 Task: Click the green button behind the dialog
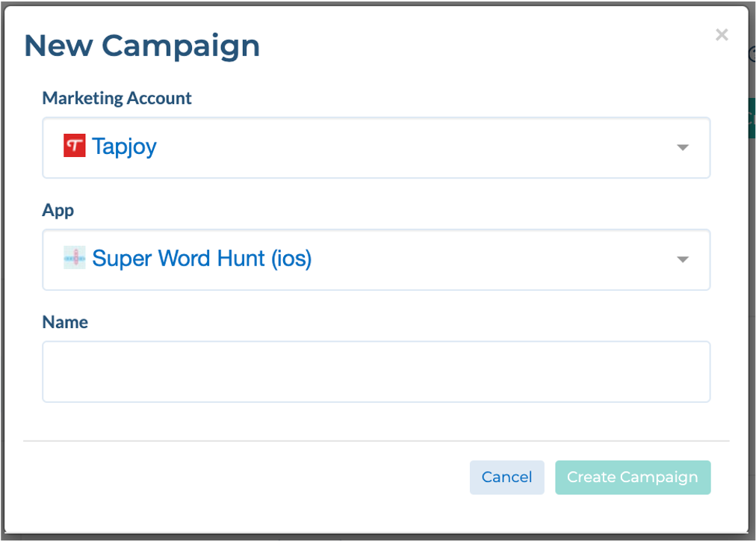click(752, 118)
